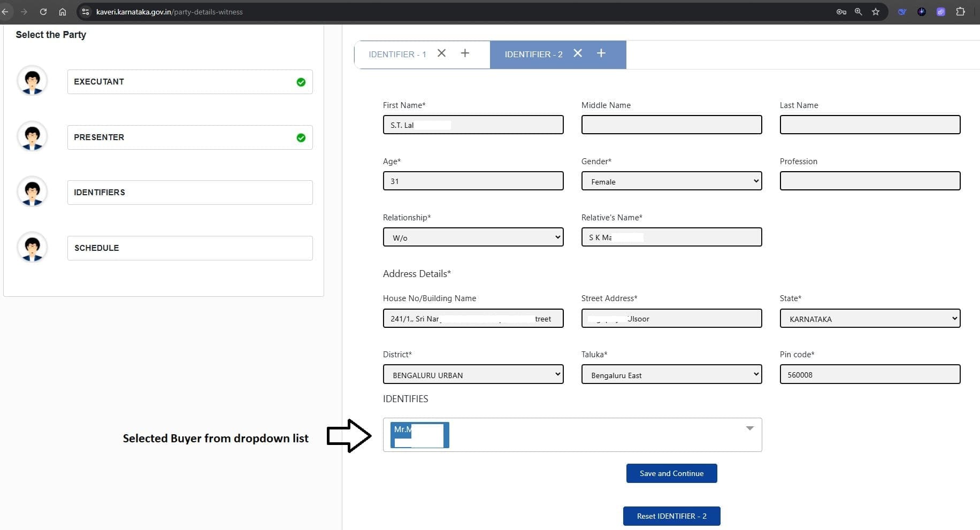Click the avatar icon beside SCHEDULE
Image resolution: width=980 pixels, height=530 pixels.
coord(33,248)
